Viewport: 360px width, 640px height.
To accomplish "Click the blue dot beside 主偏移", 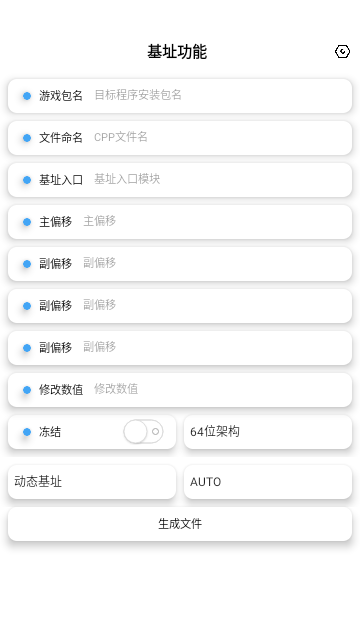I will [27, 222].
